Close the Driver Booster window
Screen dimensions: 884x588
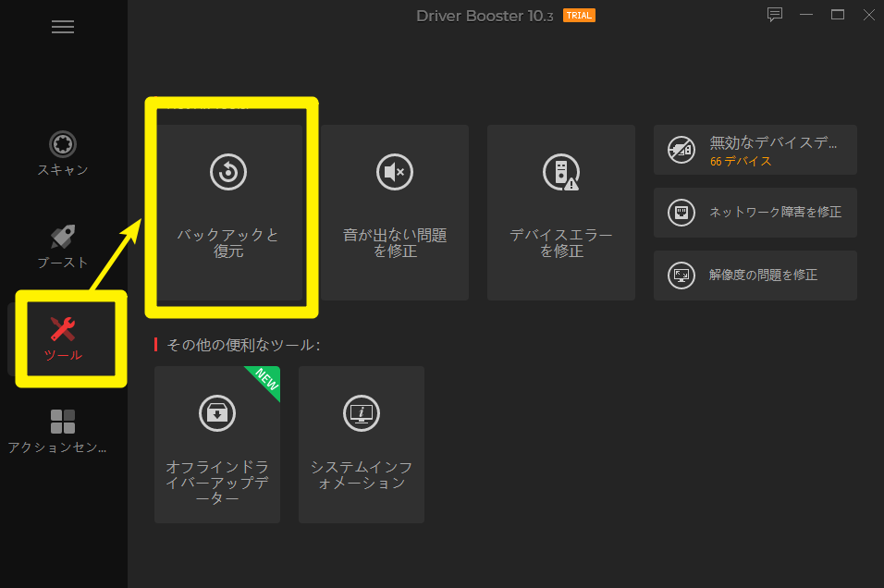coord(869,15)
